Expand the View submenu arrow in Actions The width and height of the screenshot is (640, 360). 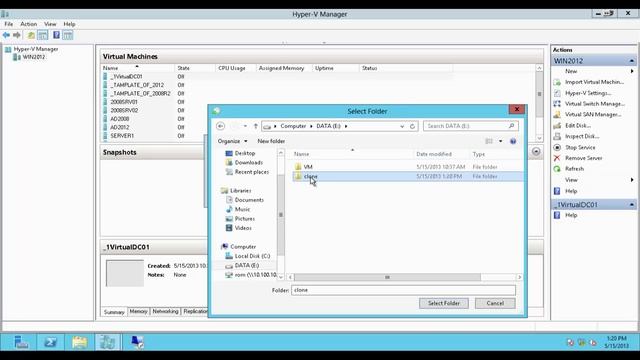click(632, 180)
